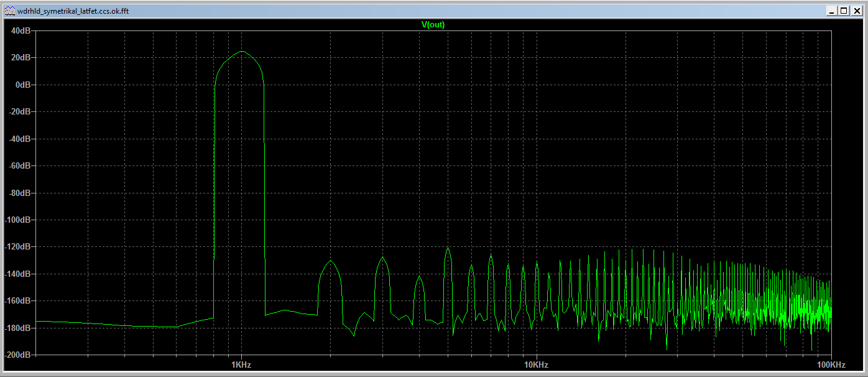Maximize the FFT plot window
Viewport: 868px width, 377px height.
click(844, 11)
